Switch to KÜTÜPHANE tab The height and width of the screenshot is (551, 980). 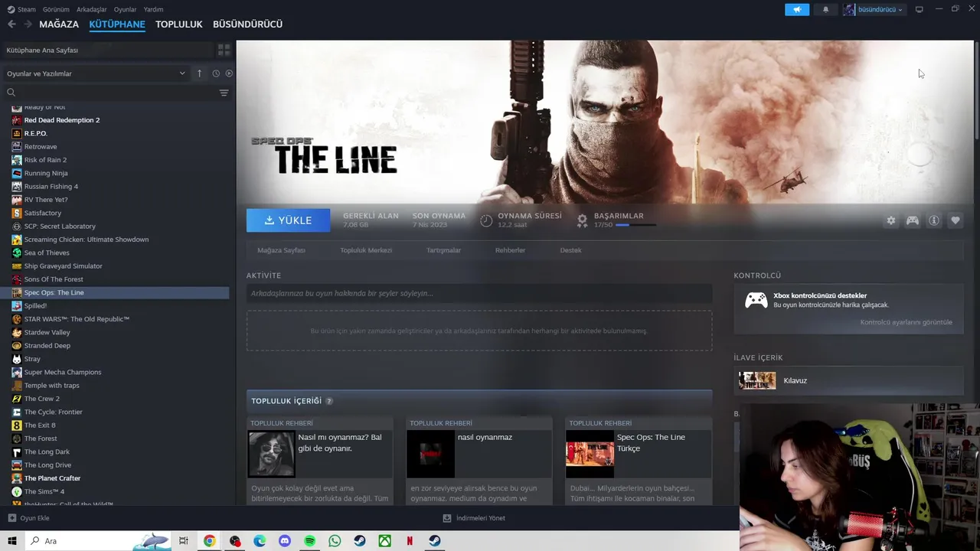click(x=117, y=24)
